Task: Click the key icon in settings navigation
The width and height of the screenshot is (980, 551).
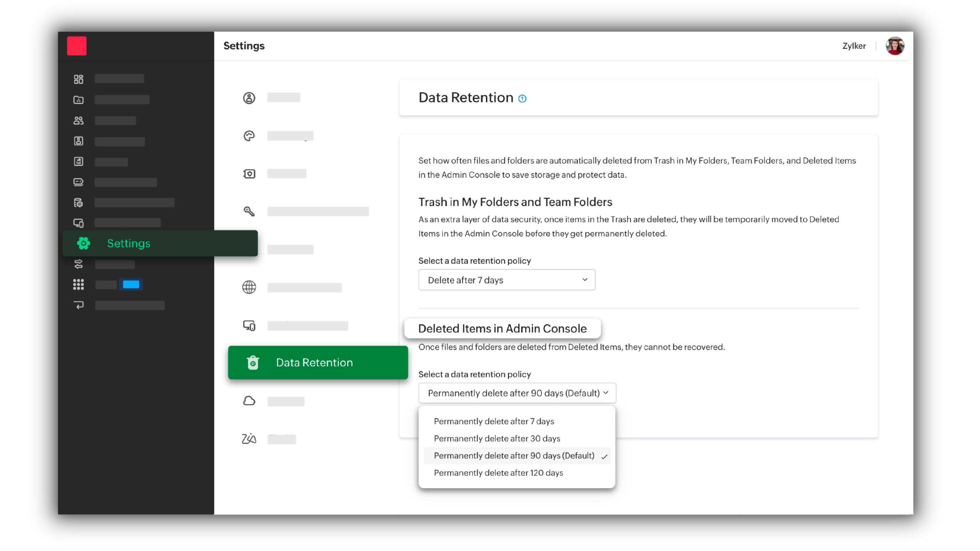Action: pos(249,211)
